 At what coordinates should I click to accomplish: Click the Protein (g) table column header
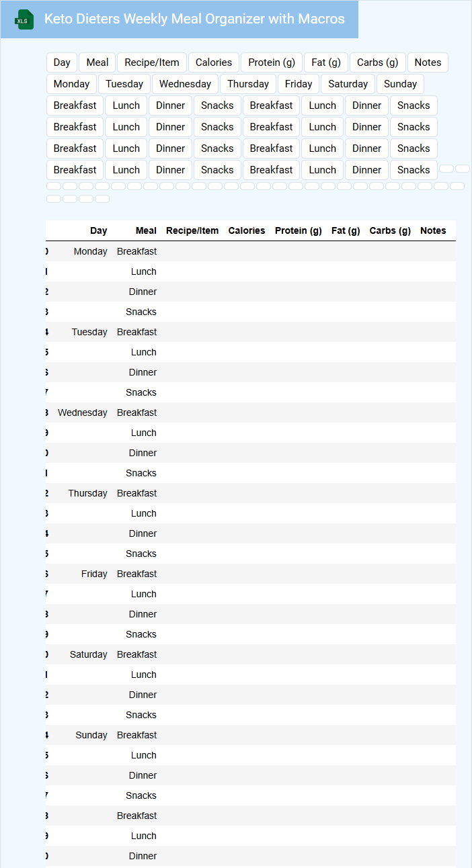click(x=299, y=230)
